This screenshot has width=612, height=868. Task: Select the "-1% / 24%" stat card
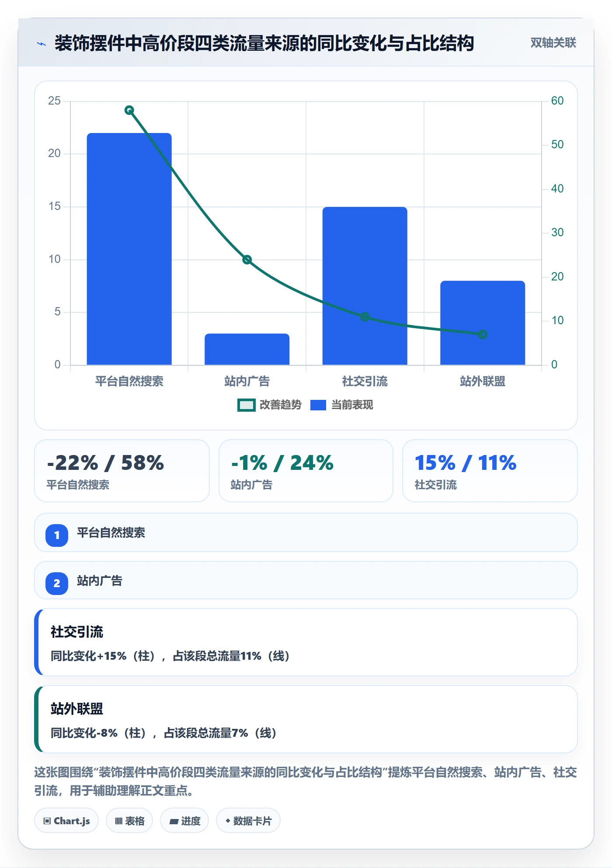(x=306, y=471)
